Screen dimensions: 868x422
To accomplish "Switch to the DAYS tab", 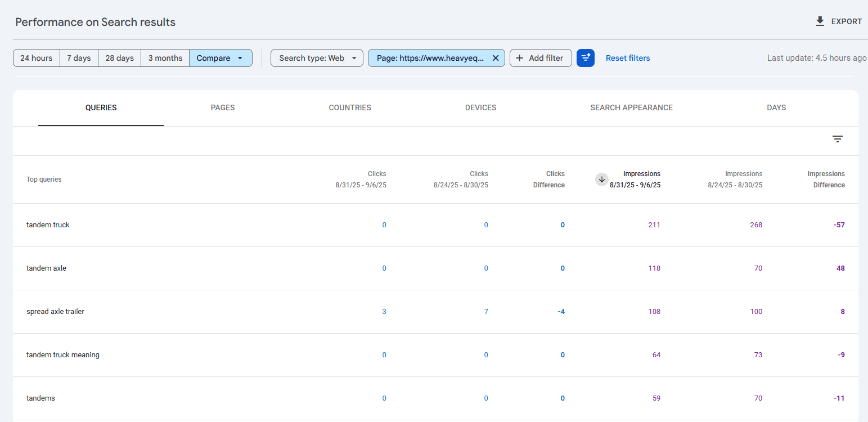I will click(776, 107).
